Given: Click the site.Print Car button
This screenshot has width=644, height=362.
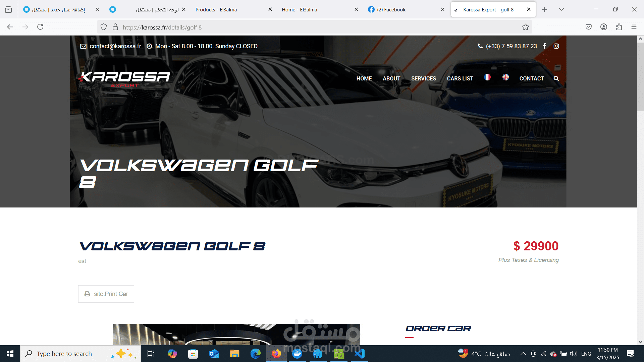Looking at the screenshot, I should (x=106, y=294).
